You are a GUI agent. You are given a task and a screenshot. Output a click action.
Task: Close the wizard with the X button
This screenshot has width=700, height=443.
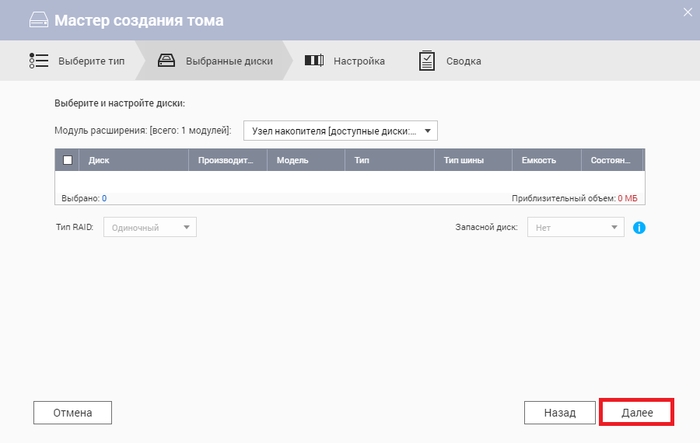pyautogui.click(x=688, y=13)
